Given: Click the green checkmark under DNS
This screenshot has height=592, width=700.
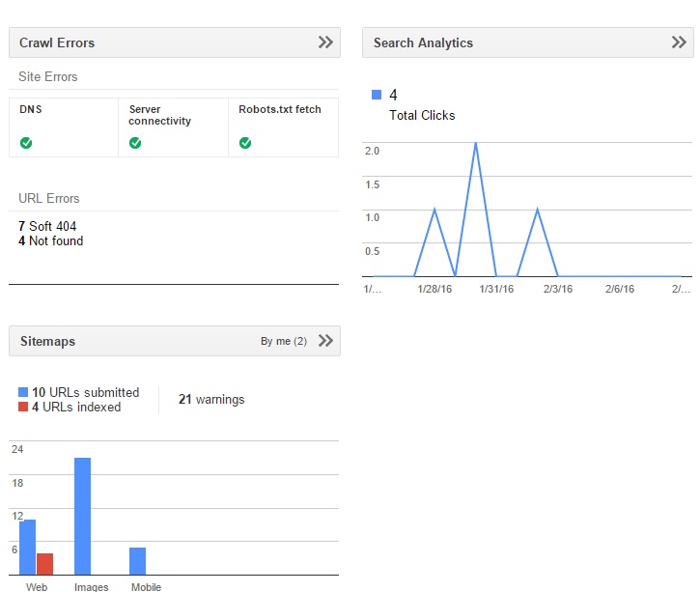Looking at the screenshot, I should point(26,143).
